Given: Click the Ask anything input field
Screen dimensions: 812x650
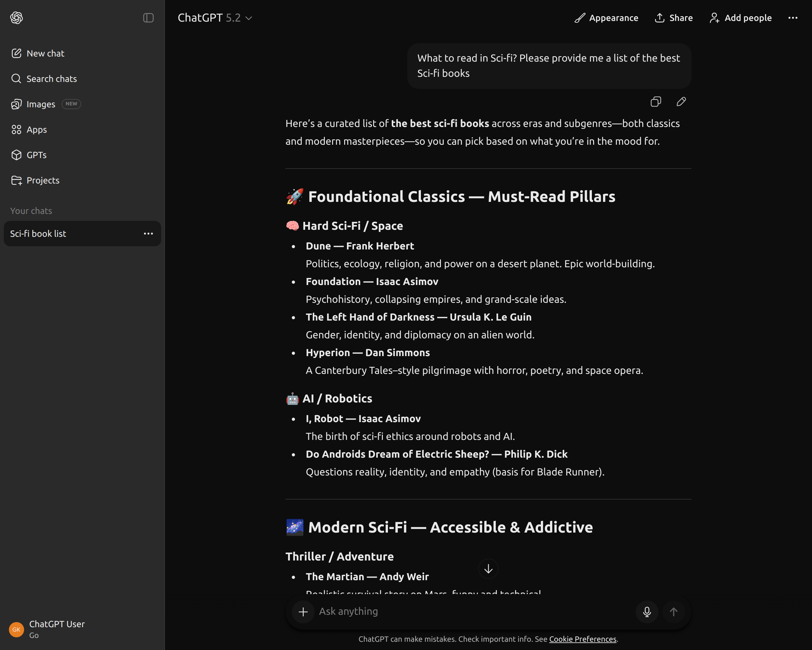Looking at the screenshot, I should [452, 612].
